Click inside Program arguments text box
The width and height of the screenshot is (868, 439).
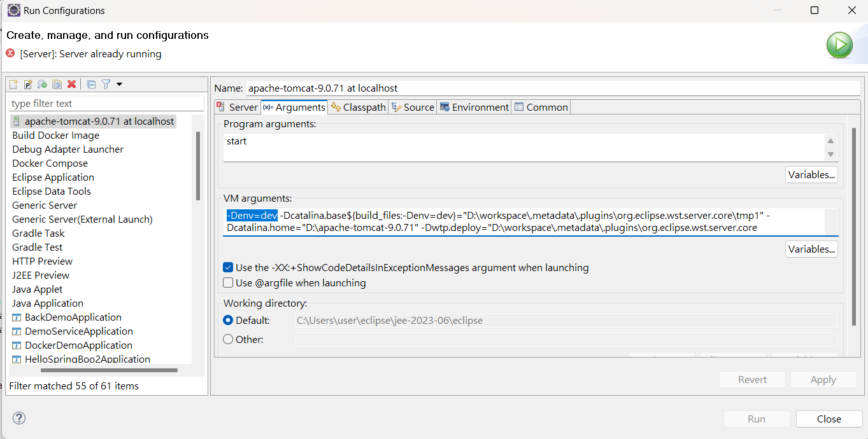coord(523,147)
